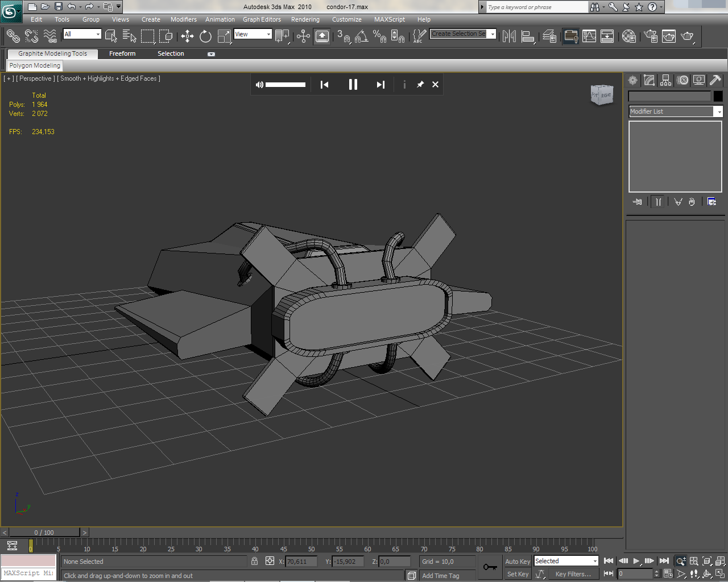728x582 pixels.
Task: Click the Auto Key button
Action: (x=518, y=562)
